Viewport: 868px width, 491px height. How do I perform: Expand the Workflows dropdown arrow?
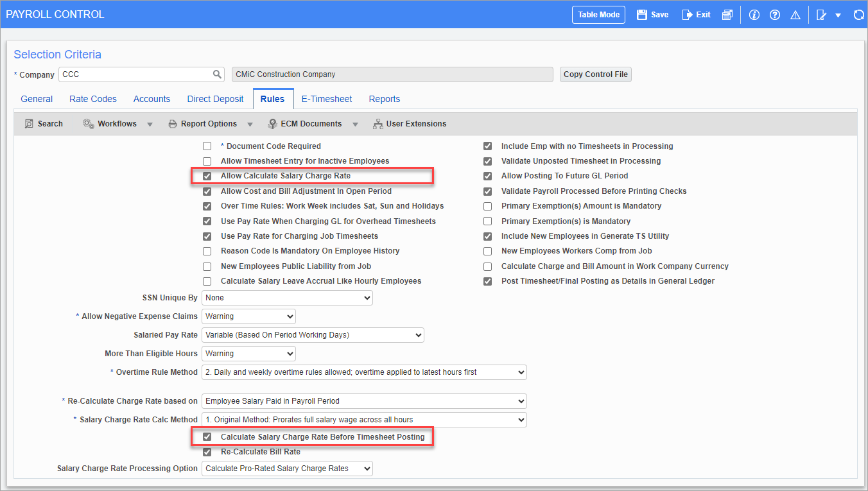click(x=150, y=125)
